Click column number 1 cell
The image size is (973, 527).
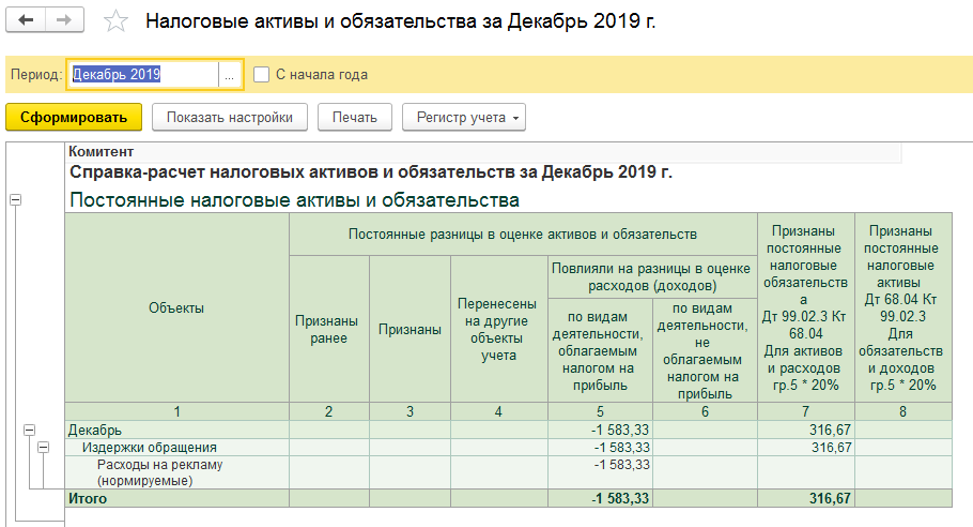click(177, 412)
